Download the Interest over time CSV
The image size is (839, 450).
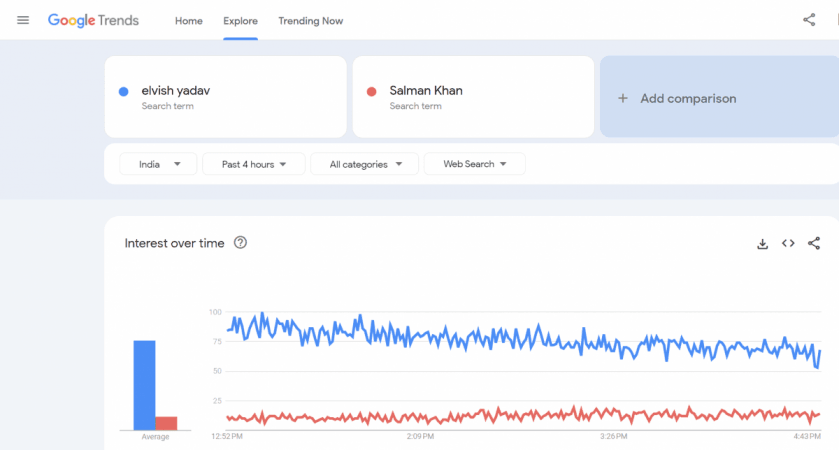(762, 244)
